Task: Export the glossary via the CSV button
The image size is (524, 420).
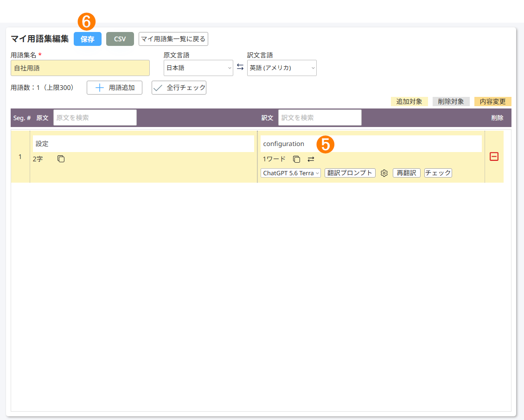Action: (x=120, y=39)
